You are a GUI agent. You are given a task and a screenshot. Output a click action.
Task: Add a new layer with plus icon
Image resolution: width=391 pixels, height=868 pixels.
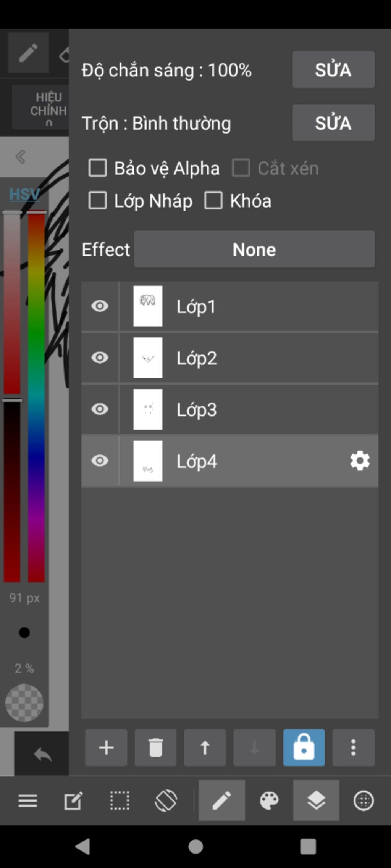coord(106,747)
